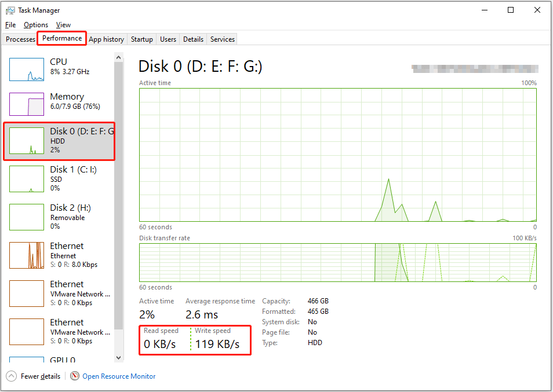The height and width of the screenshot is (392, 553).
Task: Click the 465 GB formatted value
Action: click(318, 312)
